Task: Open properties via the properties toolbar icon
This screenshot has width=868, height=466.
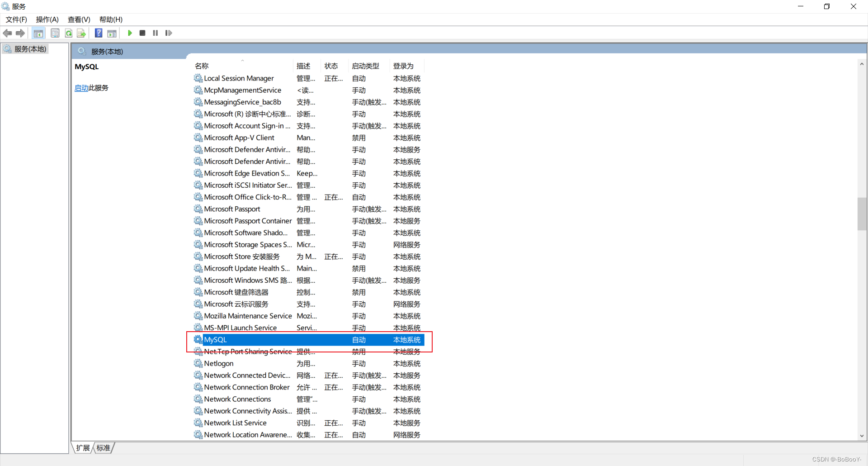Action: (55, 33)
